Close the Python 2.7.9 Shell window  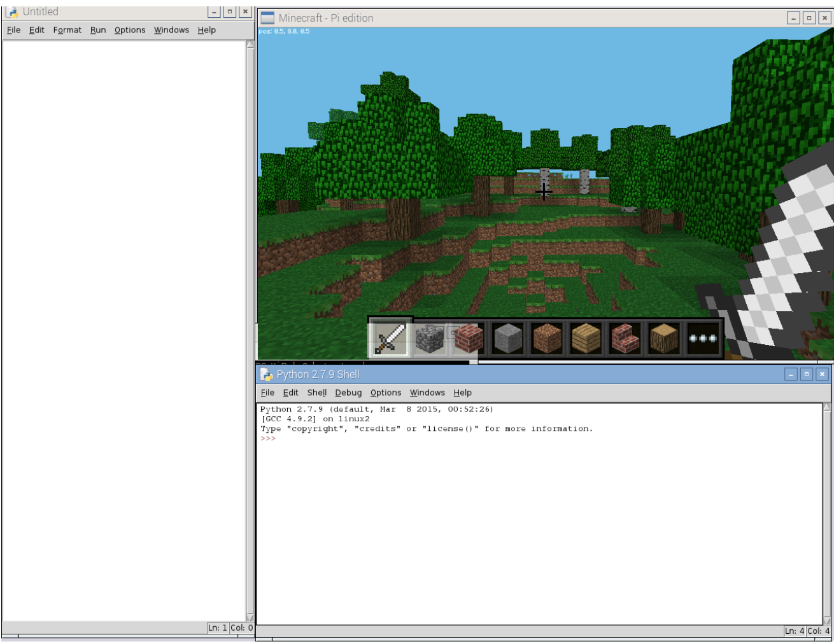(x=822, y=374)
